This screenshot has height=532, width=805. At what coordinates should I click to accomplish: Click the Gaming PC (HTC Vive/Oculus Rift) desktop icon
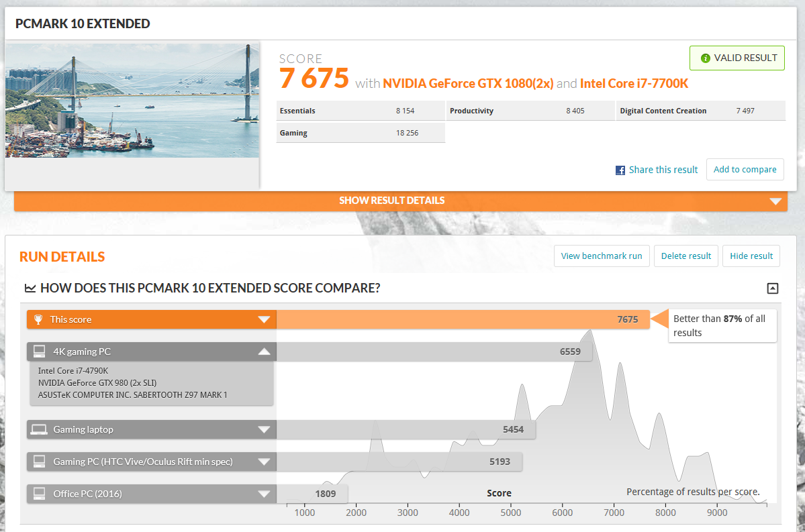[x=39, y=462]
